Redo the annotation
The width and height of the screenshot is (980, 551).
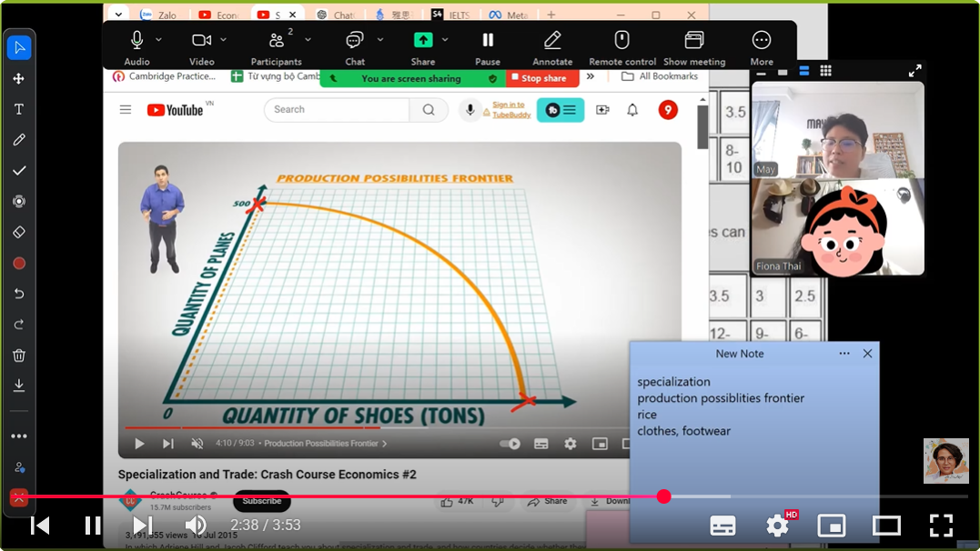coord(19,325)
